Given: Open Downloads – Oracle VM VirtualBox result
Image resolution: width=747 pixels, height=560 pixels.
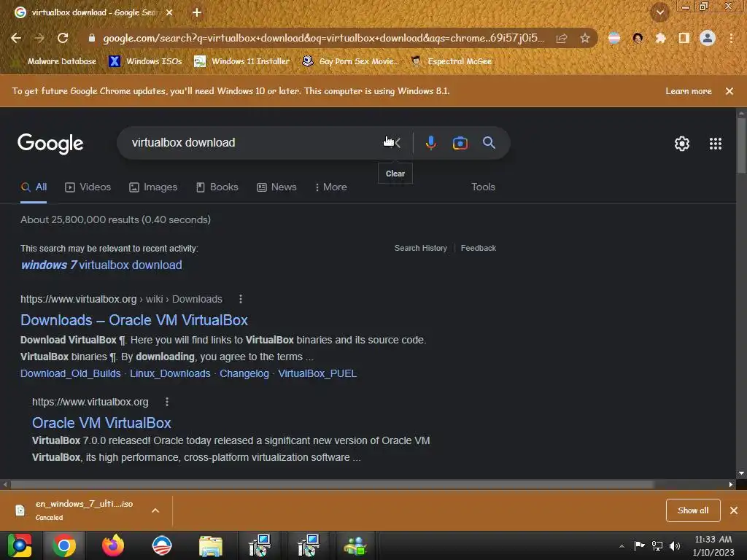Looking at the screenshot, I should click(134, 320).
